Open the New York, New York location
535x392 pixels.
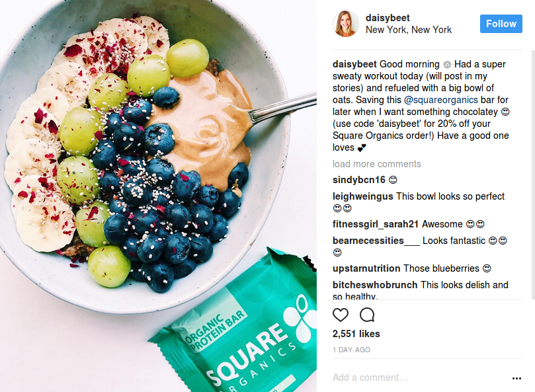409,30
